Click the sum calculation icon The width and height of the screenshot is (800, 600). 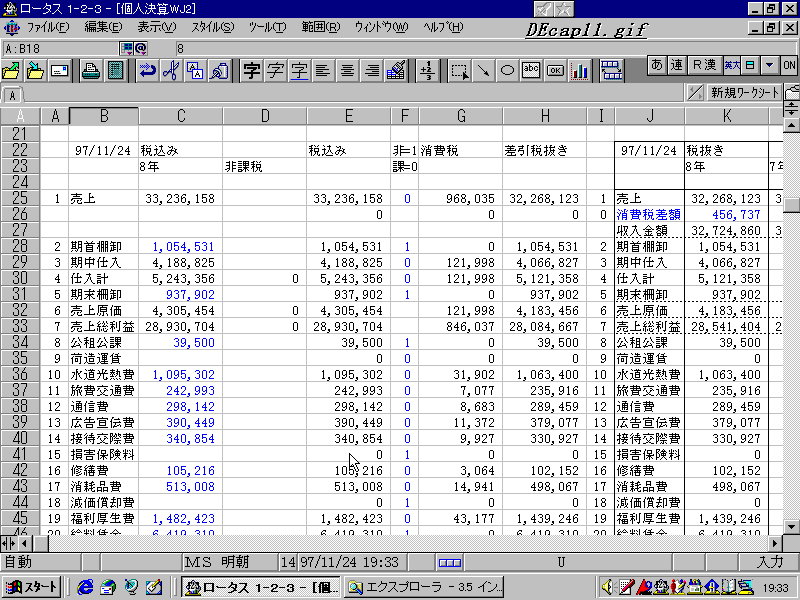coord(427,71)
